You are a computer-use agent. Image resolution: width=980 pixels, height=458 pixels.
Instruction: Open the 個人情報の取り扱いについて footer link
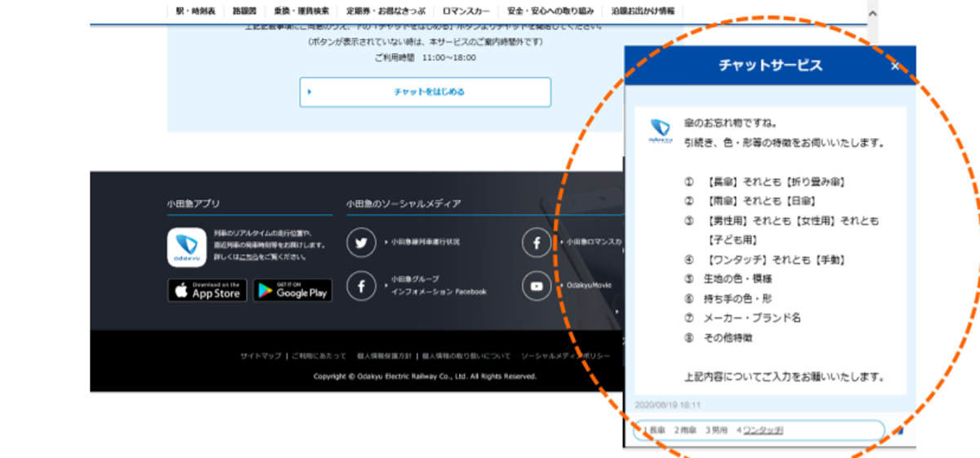coord(466,356)
